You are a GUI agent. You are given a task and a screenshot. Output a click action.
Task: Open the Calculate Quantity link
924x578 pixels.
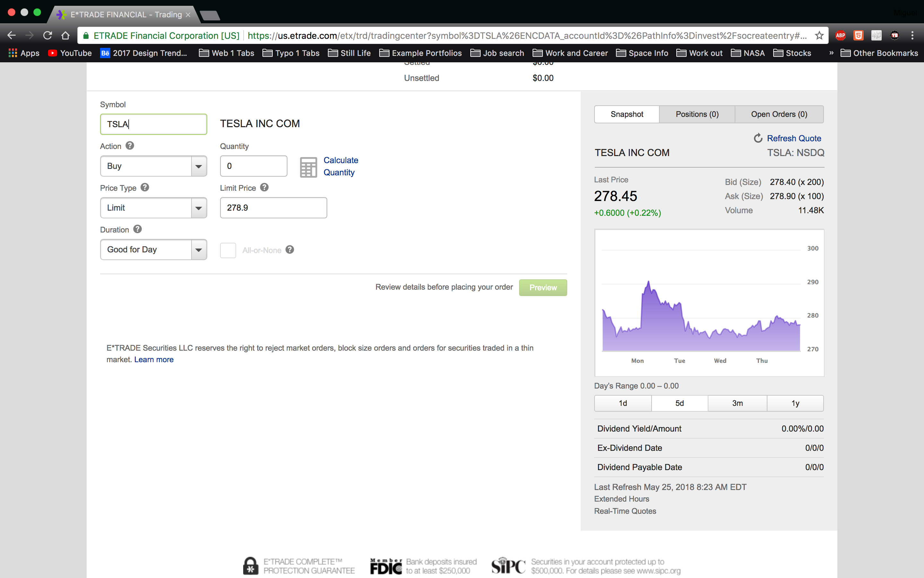[x=341, y=166]
